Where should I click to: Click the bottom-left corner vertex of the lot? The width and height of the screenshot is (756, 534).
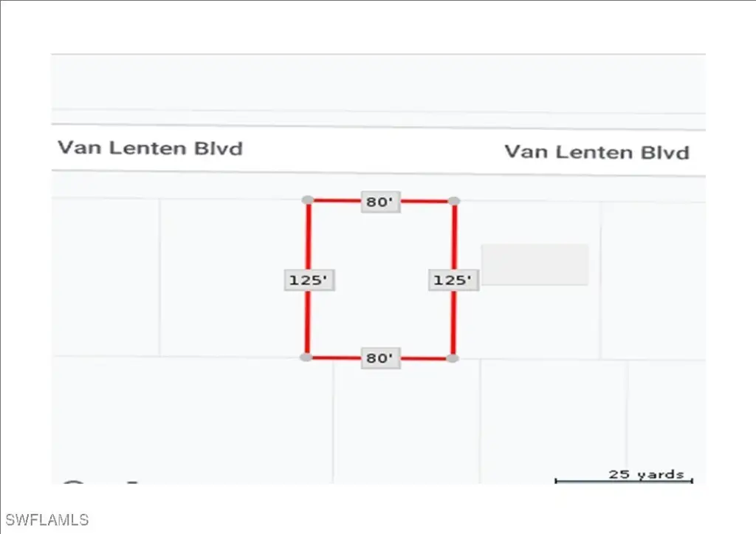click(x=306, y=357)
